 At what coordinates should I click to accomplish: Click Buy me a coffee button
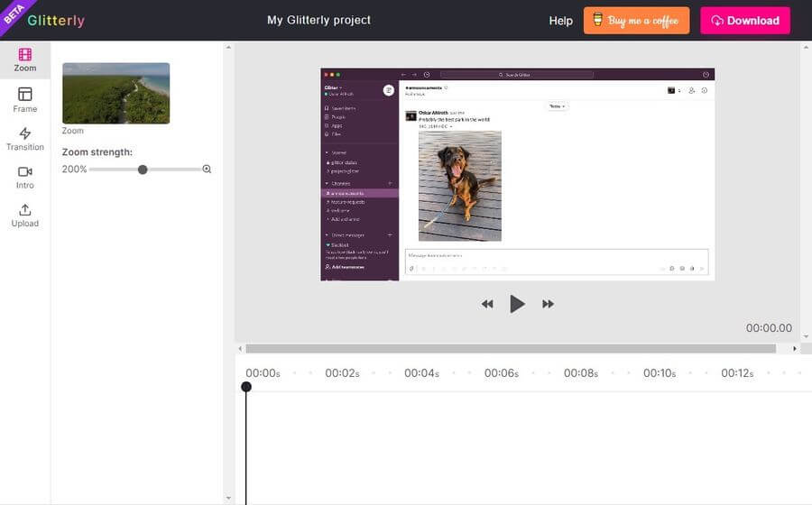click(636, 20)
